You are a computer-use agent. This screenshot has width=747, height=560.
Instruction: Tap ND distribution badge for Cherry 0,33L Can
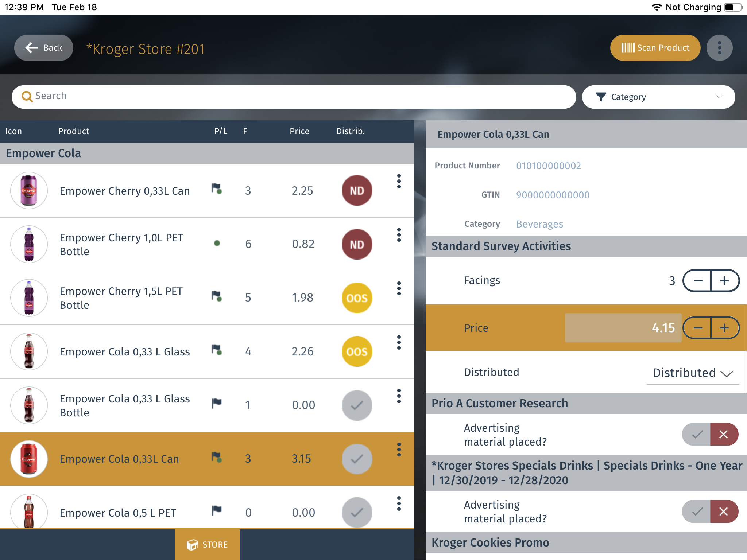(x=357, y=190)
